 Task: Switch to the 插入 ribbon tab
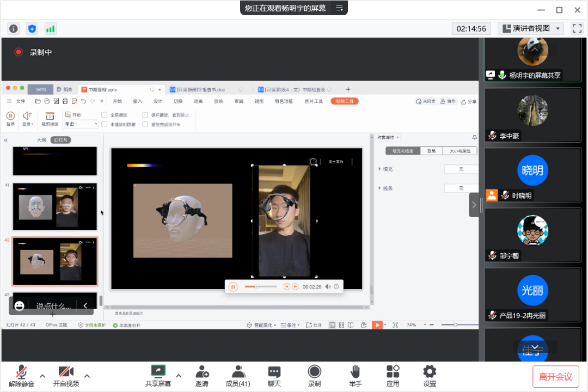pyautogui.click(x=138, y=101)
